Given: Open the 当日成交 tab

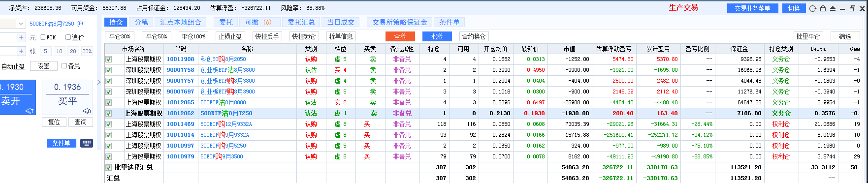Looking at the screenshot, I should pos(341,22).
